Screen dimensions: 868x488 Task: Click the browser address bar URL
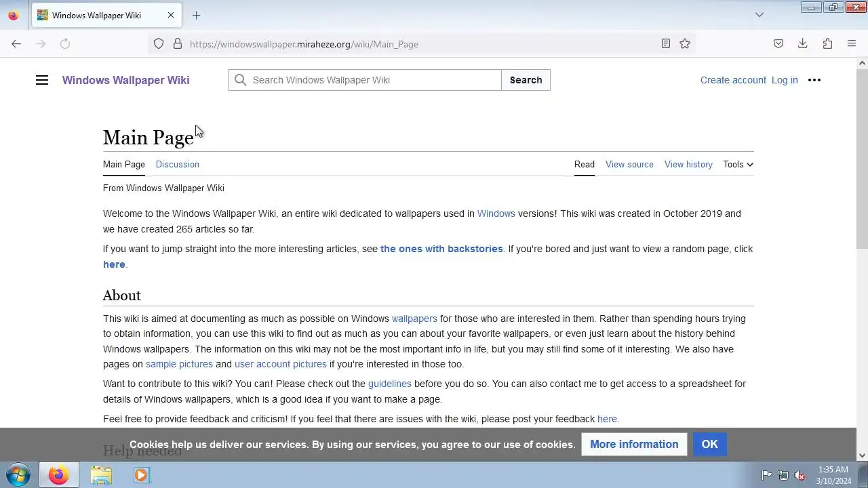click(304, 44)
